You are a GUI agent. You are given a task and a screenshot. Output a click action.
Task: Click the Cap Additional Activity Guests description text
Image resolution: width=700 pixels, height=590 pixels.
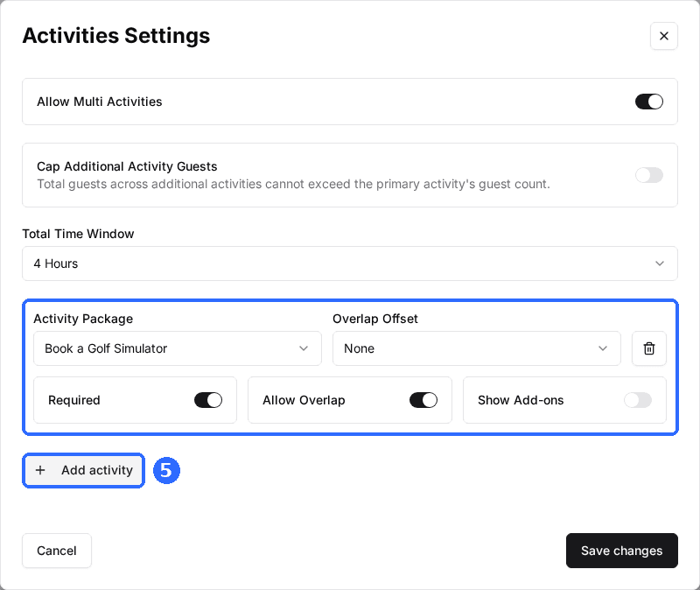[293, 184]
